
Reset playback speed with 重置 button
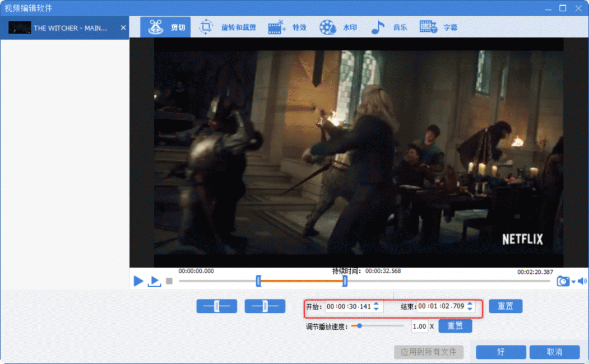coord(455,326)
